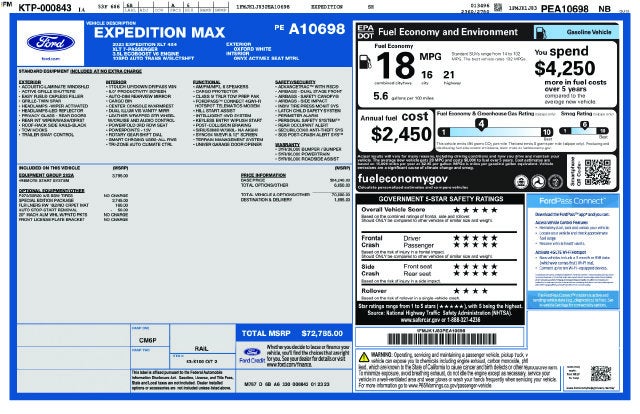Click the Gasoline Vehicle label
The height and width of the screenshot is (414, 640).
coord(589,32)
